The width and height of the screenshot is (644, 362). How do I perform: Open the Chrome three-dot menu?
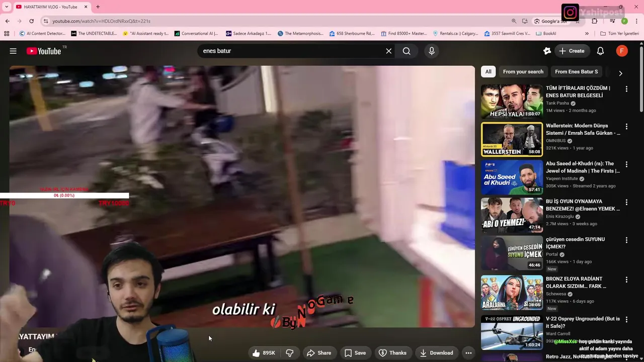pos(636,21)
